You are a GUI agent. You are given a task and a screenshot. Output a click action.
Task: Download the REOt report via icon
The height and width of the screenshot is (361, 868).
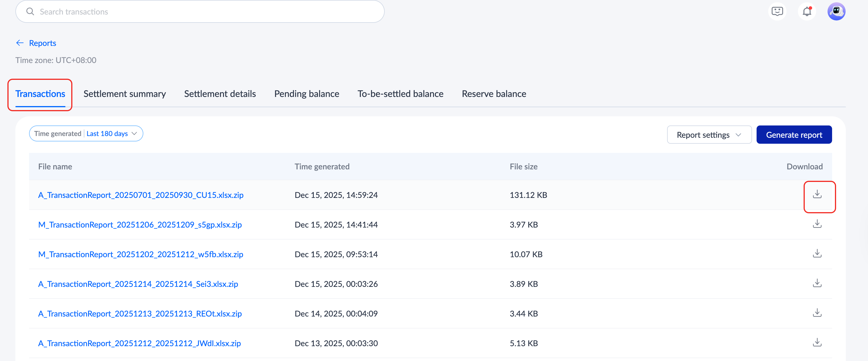pyautogui.click(x=817, y=313)
